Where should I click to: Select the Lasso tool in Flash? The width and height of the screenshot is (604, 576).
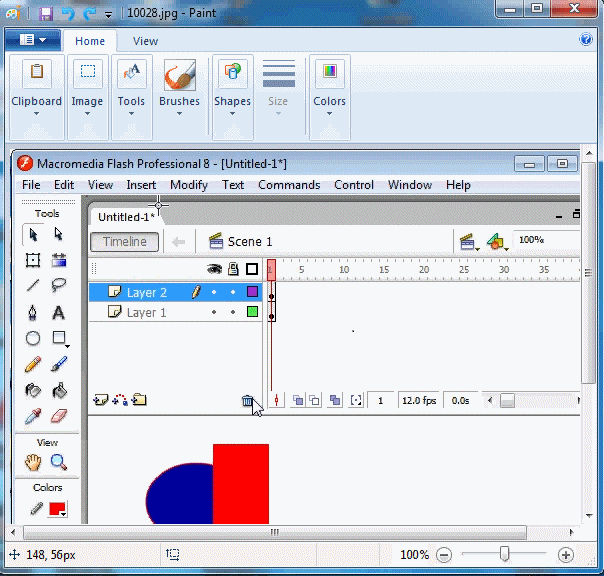[x=59, y=286]
